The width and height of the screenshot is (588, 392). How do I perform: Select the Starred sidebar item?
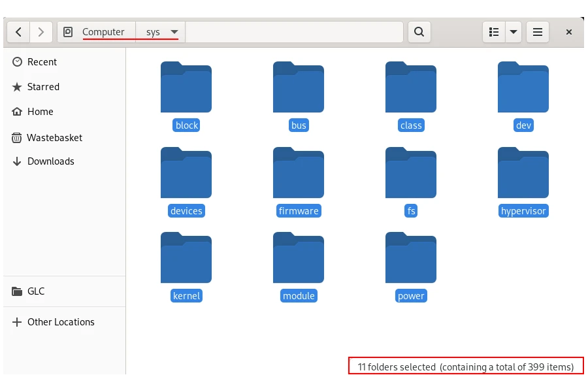43,86
